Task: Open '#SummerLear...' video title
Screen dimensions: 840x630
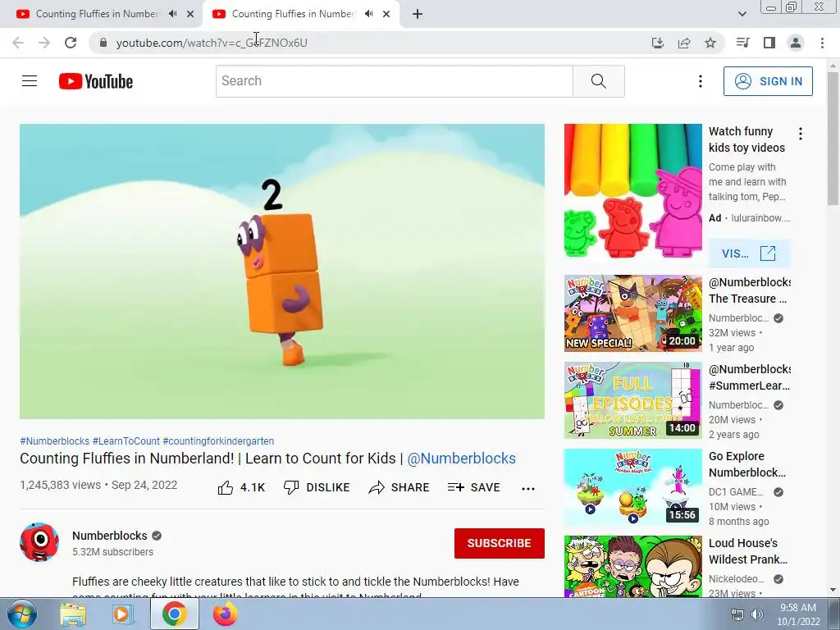Action: click(x=750, y=377)
